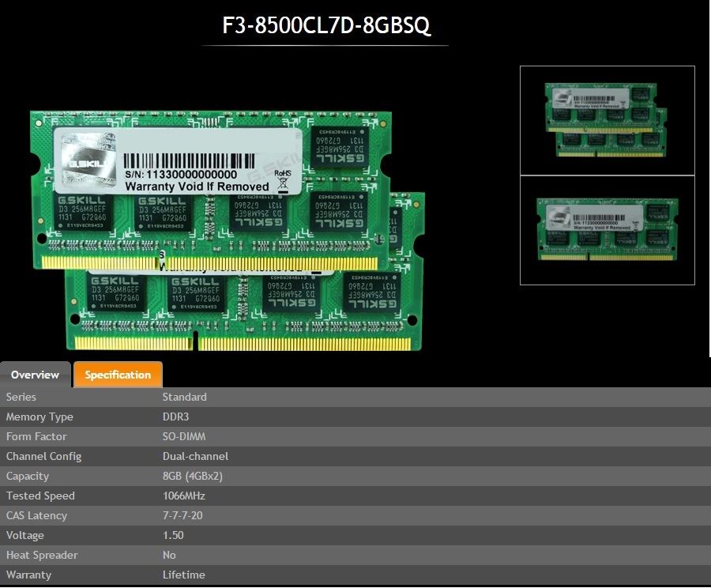Click the 'Memory Type' label
This screenshot has width=711, height=588.
point(39,417)
